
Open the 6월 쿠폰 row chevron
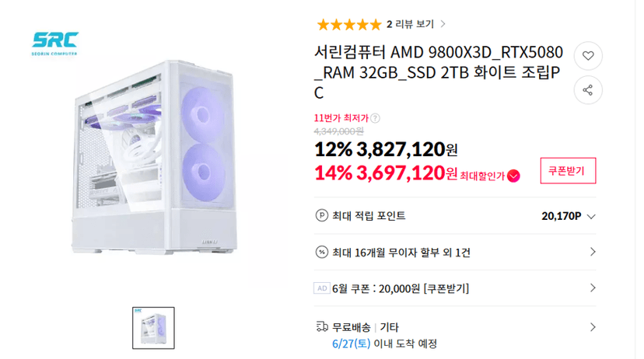[x=593, y=288]
